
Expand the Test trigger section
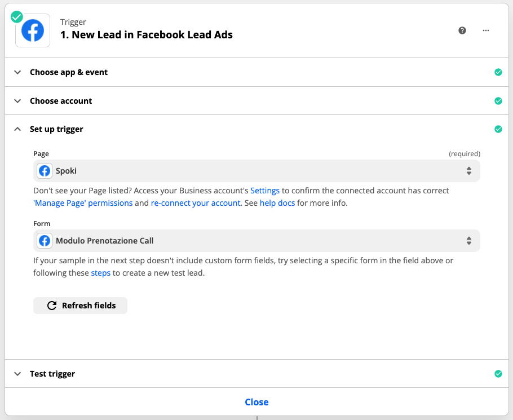(x=52, y=374)
